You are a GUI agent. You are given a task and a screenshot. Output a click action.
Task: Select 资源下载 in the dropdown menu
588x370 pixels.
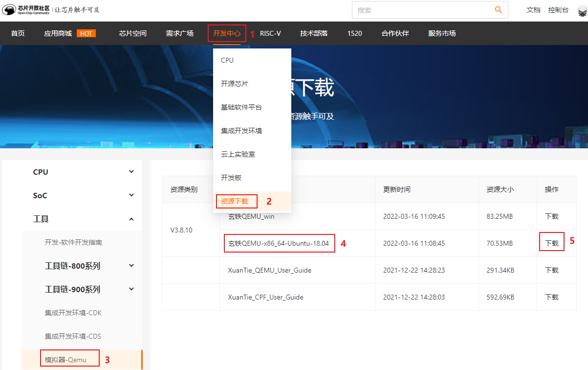coord(252,201)
